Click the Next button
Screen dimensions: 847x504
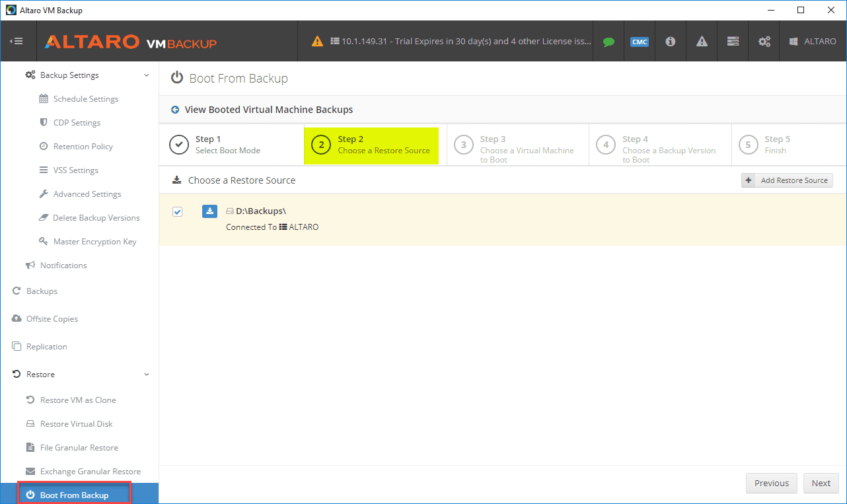(821, 483)
